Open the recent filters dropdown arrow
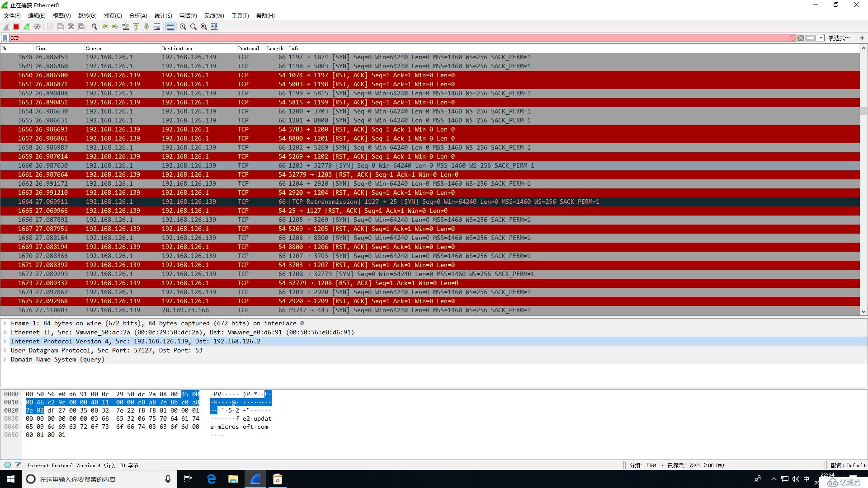 (x=821, y=38)
